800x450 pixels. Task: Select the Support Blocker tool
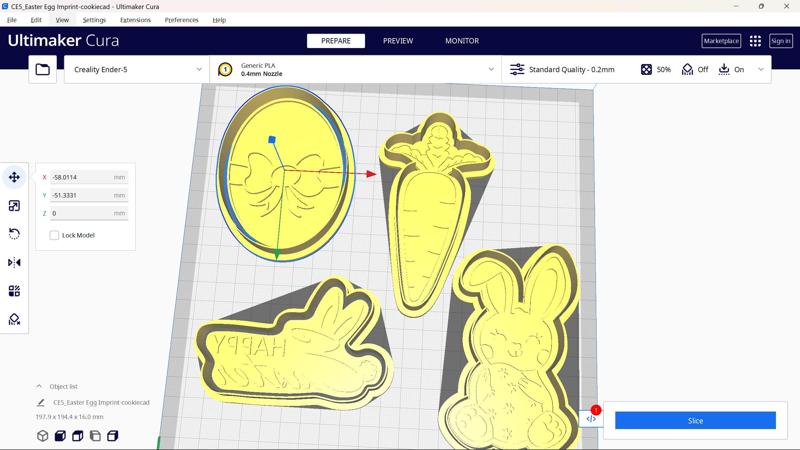click(14, 319)
